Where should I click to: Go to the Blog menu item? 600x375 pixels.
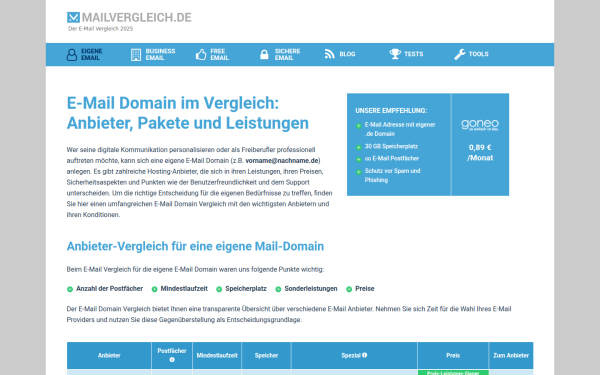340,54
